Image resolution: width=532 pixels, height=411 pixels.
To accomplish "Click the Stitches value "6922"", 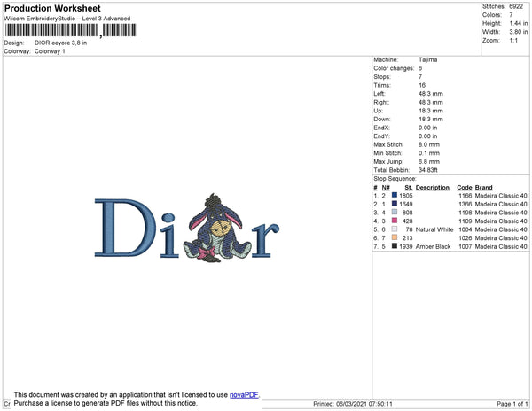I will [516, 6].
